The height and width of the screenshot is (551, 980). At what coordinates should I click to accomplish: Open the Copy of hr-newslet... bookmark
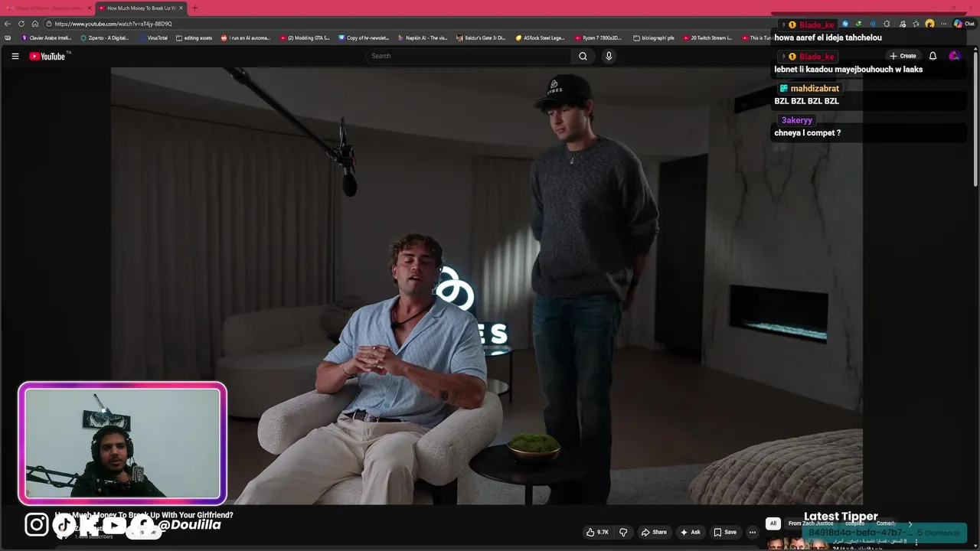coord(364,37)
